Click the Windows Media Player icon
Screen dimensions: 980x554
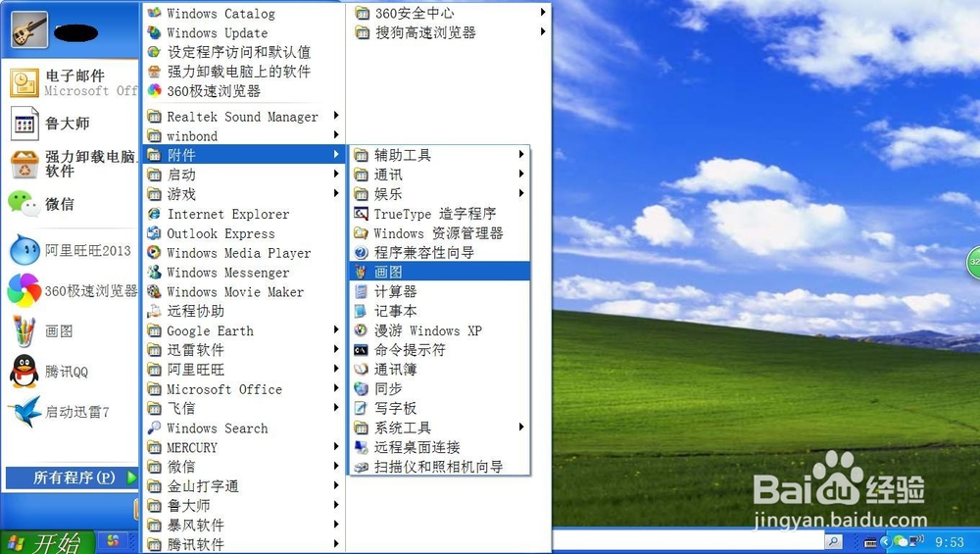[x=154, y=253]
